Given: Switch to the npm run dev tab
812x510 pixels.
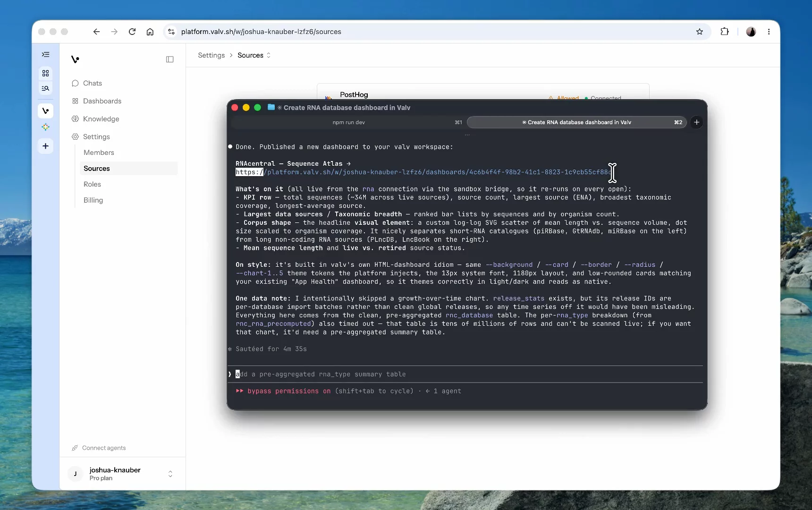Looking at the screenshot, I should [348, 122].
